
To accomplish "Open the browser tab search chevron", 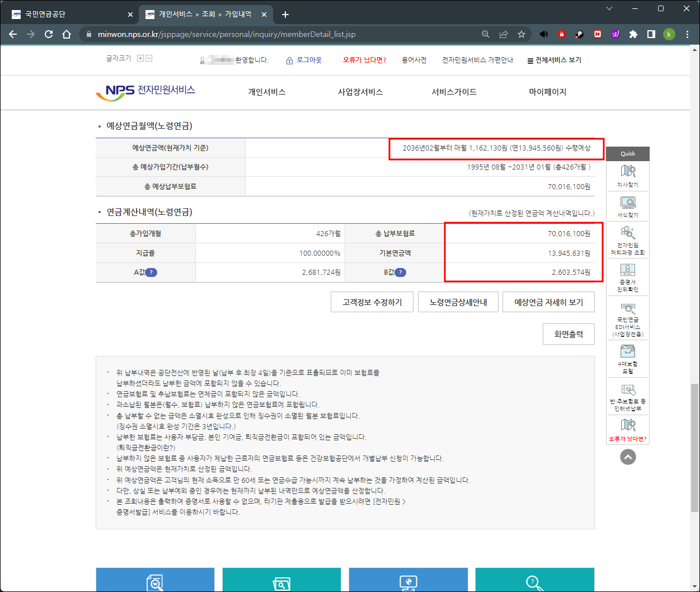I will [609, 8].
